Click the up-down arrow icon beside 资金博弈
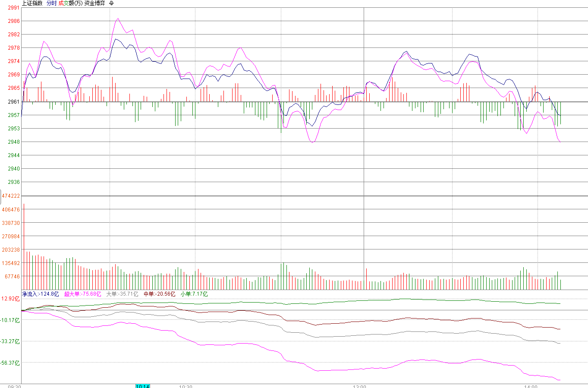 tap(112, 3)
